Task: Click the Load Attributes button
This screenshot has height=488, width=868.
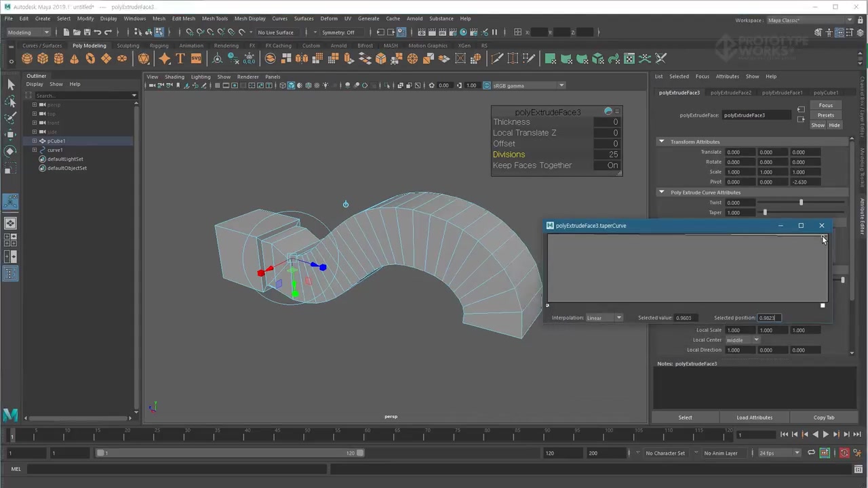Action: [x=754, y=418]
